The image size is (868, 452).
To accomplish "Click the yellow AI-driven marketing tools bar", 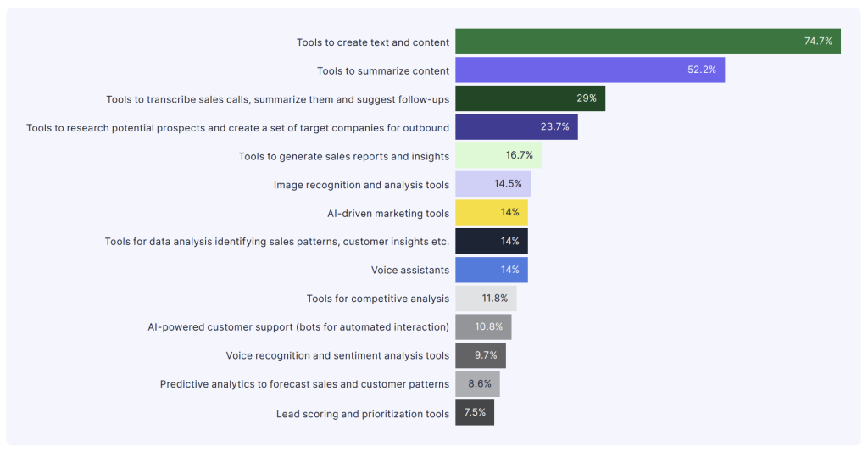I will coord(492,213).
